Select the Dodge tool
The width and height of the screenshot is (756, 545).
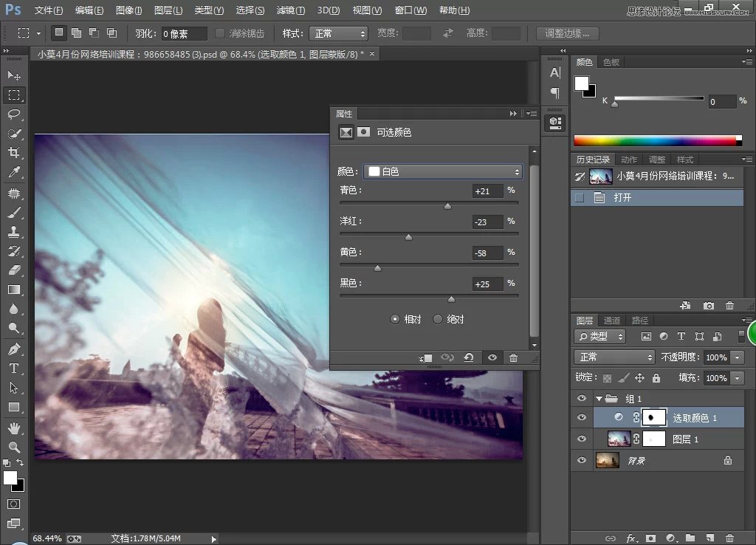(x=14, y=329)
